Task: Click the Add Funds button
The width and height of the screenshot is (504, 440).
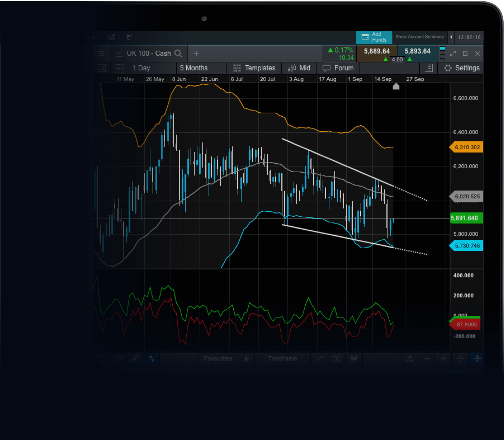Action: [x=374, y=37]
